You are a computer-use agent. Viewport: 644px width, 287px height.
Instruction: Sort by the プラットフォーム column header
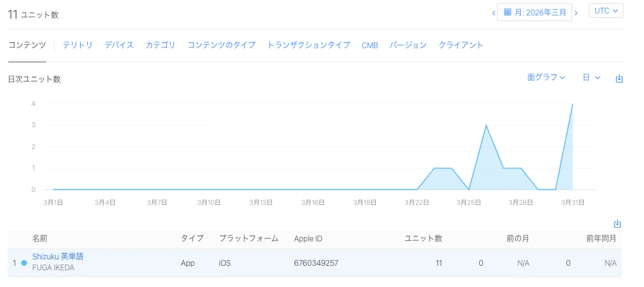[x=248, y=238]
